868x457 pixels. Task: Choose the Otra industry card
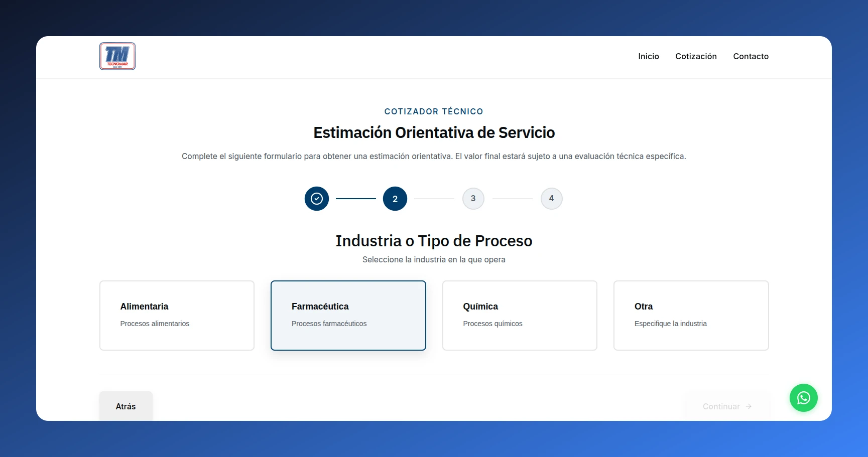691,316
